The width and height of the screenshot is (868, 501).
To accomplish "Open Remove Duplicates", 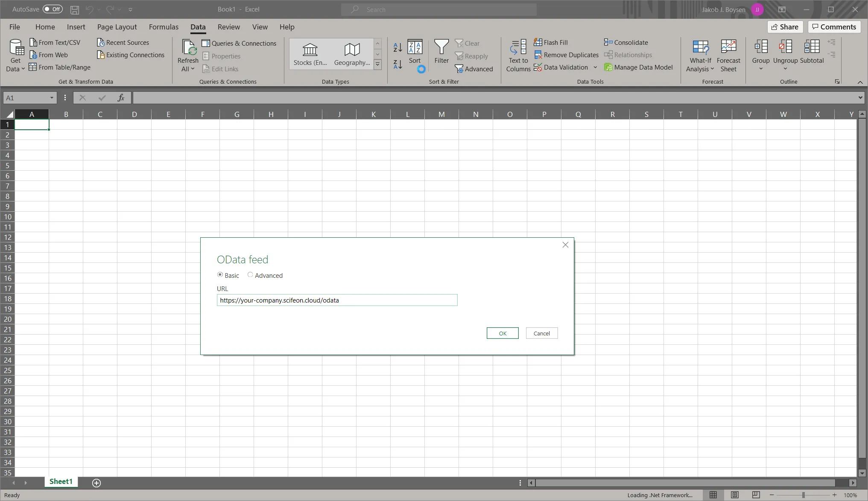I will (567, 55).
